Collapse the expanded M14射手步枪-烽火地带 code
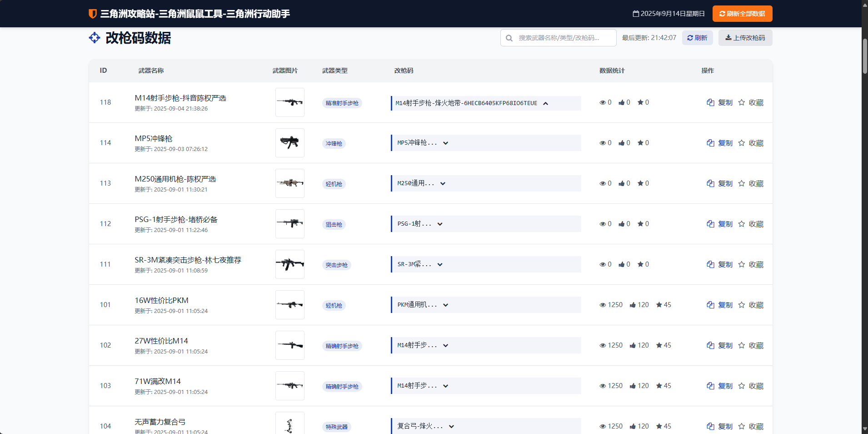Image resolution: width=868 pixels, height=434 pixels. [x=546, y=103]
